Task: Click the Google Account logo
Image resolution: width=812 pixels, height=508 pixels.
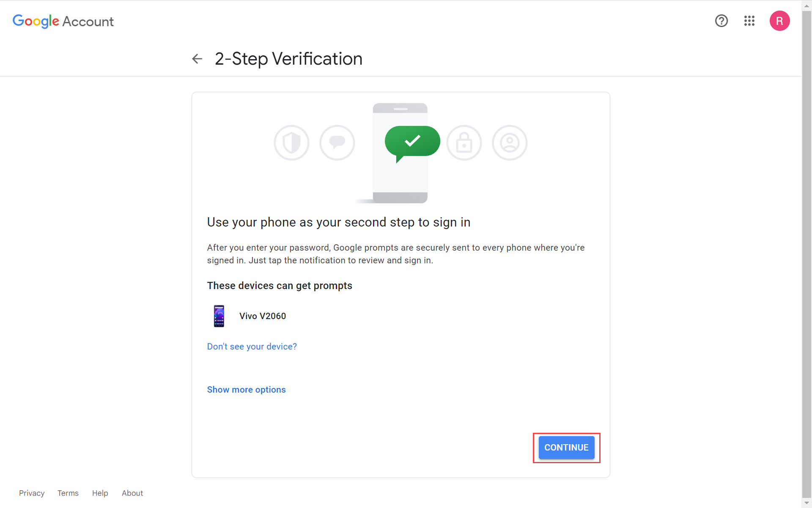Action: [x=63, y=21]
